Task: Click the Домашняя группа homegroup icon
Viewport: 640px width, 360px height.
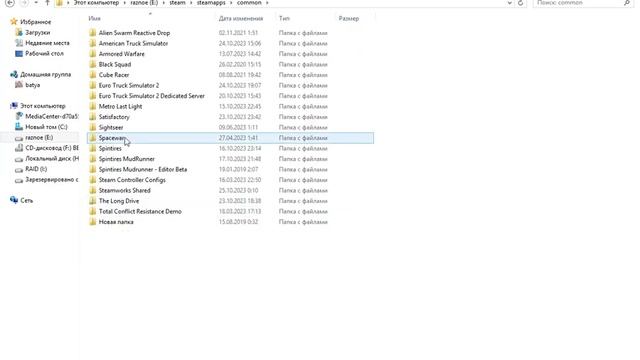Action: (14, 74)
